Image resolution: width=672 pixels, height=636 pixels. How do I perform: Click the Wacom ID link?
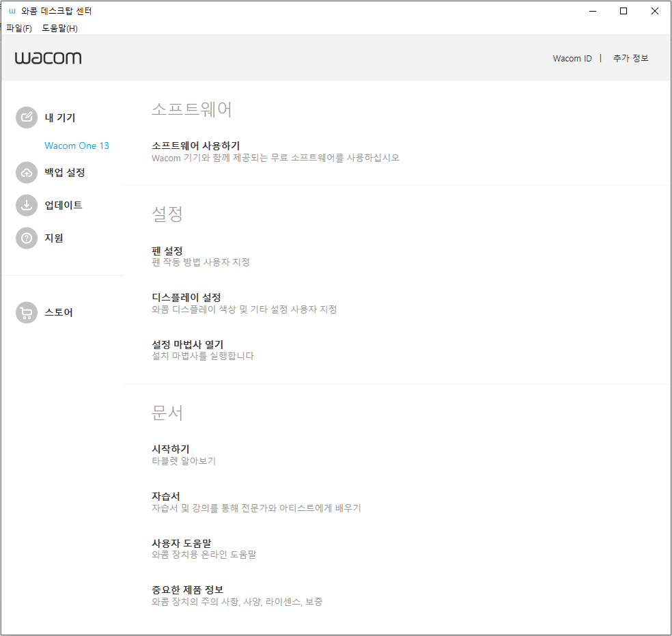coord(572,58)
